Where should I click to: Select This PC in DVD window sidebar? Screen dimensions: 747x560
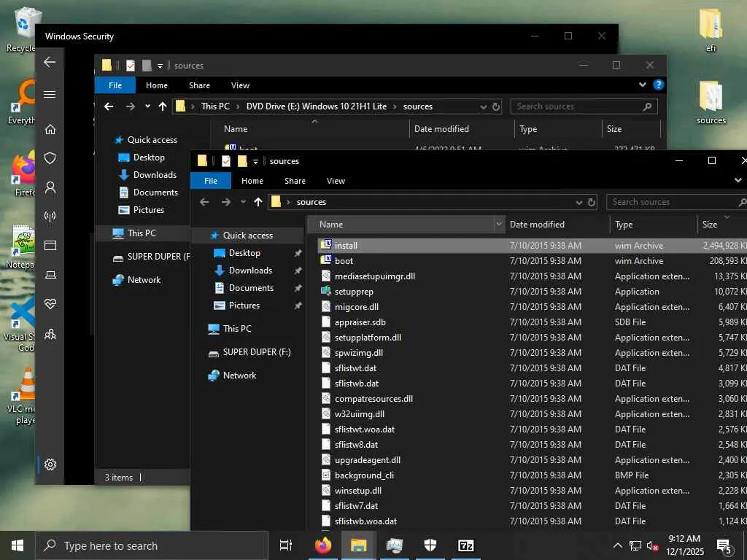click(142, 233)
